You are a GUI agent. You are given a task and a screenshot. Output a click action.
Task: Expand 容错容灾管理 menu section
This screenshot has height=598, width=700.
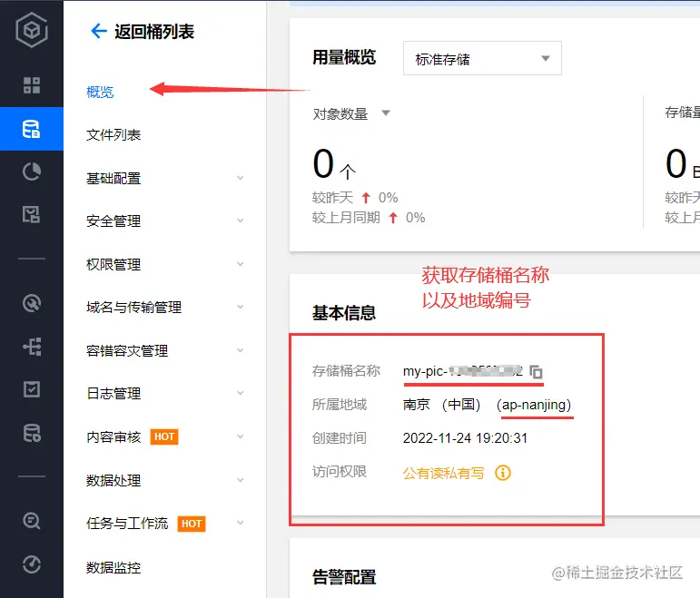point(165,351)
